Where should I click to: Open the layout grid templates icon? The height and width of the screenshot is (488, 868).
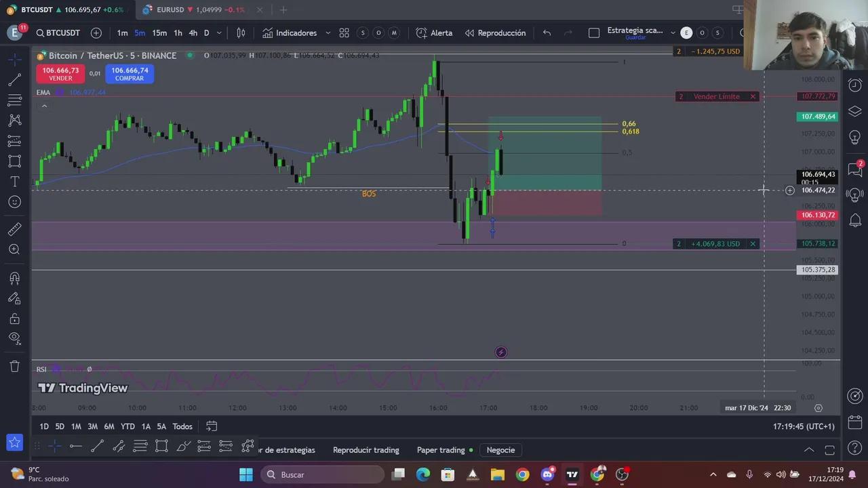point(344,33)
